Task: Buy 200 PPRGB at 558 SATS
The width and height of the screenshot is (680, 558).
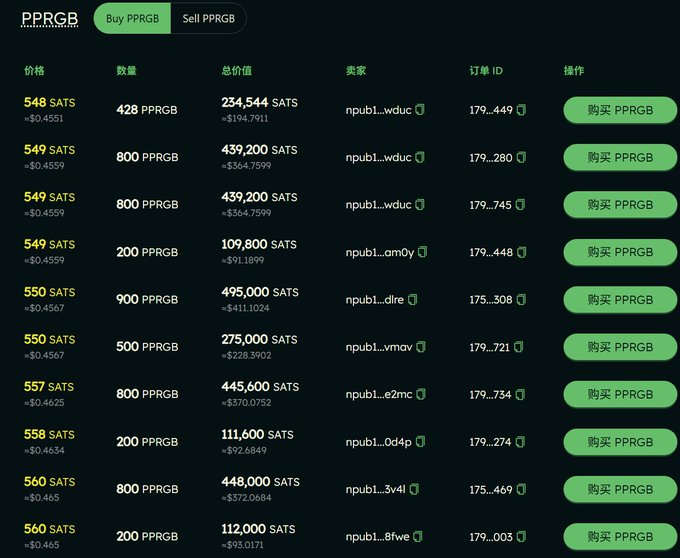Action: [620, 442]
